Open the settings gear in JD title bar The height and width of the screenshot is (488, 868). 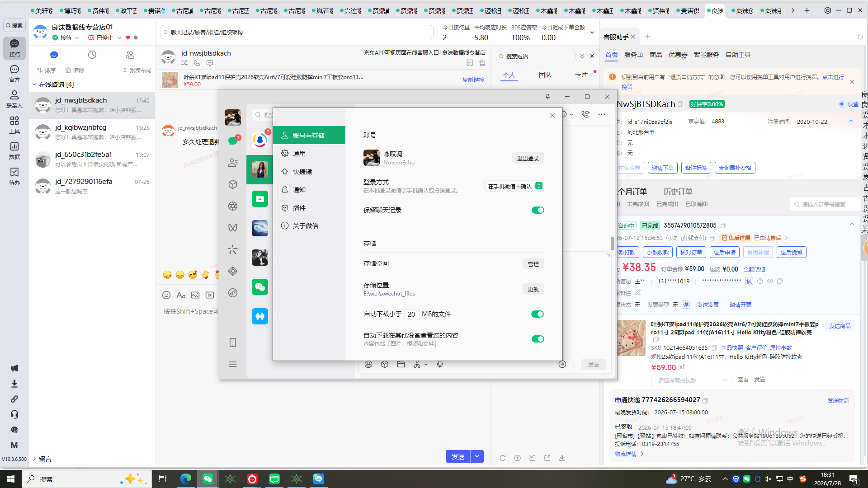828,10
